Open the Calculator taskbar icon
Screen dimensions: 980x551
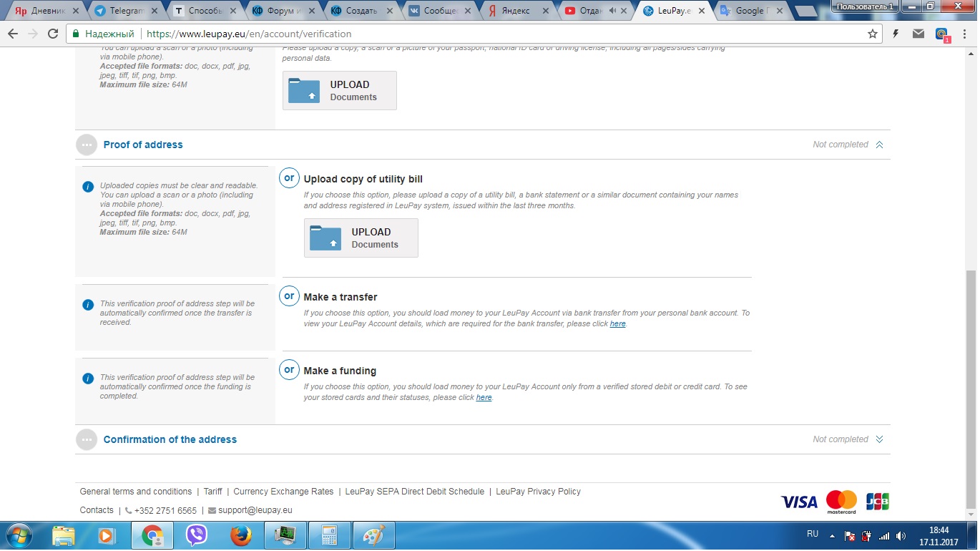pyautogui.click(x=330, y=535)
